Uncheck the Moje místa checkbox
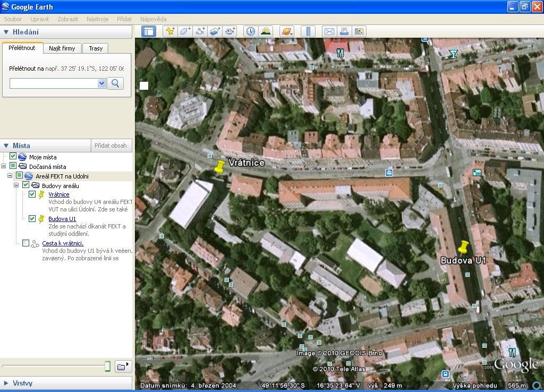The width and height of the screenshot is (544, 392). (x=13, y=156)
